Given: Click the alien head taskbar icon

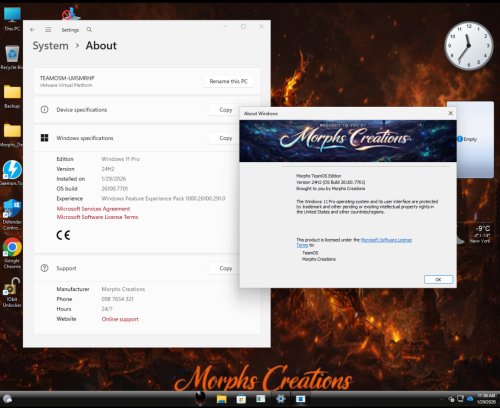Looking at the screenshot, I should [x=200, y=398].
